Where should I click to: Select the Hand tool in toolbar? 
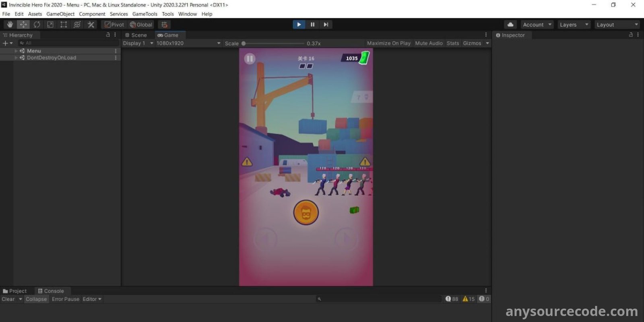(x=10, y=25)
